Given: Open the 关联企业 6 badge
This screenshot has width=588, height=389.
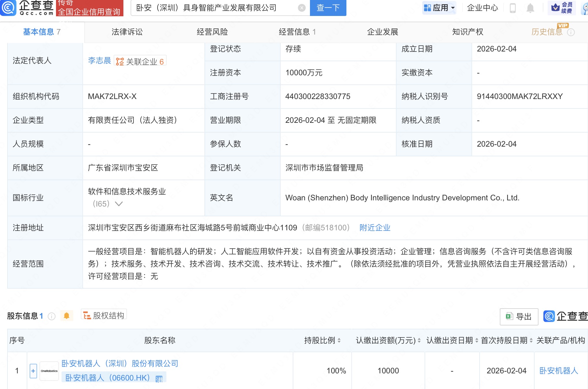Looking at the screenshot, I should tap(140, 61).
